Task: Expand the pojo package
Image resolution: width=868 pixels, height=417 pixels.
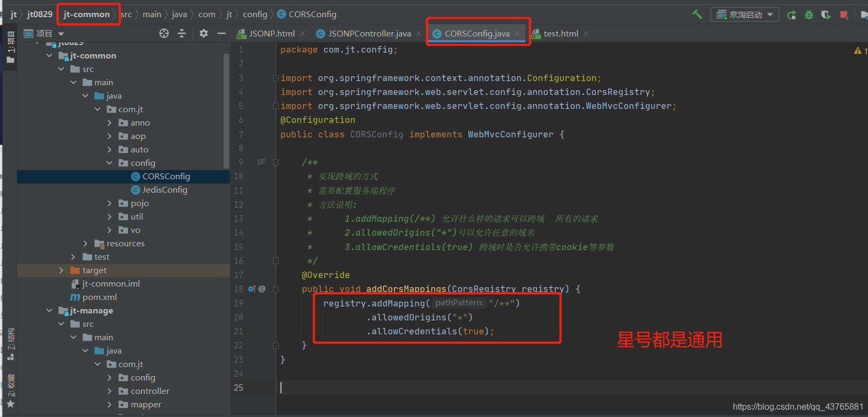Action: tap(109, 203)
